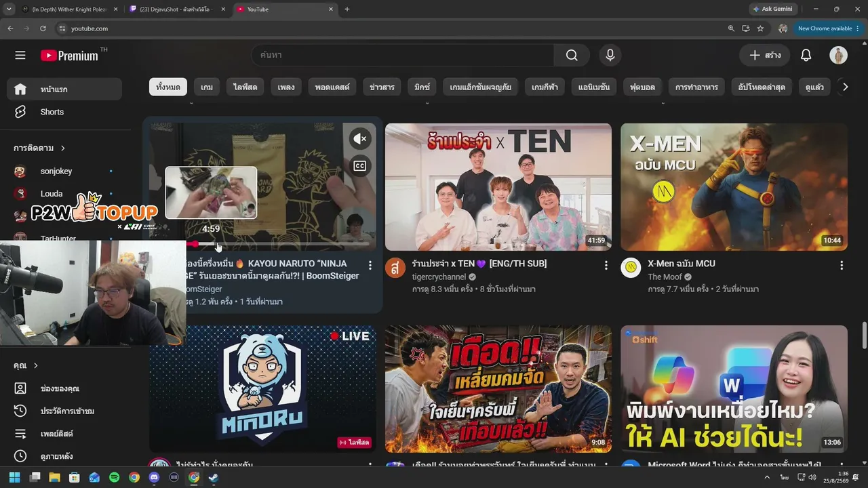Select the เกมแอ็กชันผจญภัย filter chip
The image size is (868, 488).
pos(481,87)
